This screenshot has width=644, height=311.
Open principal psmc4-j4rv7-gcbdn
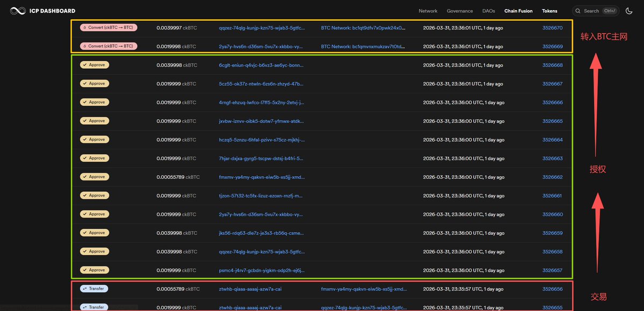point(262,270)
